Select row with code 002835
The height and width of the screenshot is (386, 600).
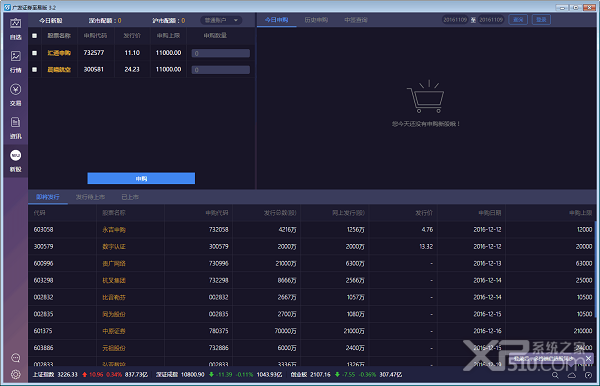(311, 314)
